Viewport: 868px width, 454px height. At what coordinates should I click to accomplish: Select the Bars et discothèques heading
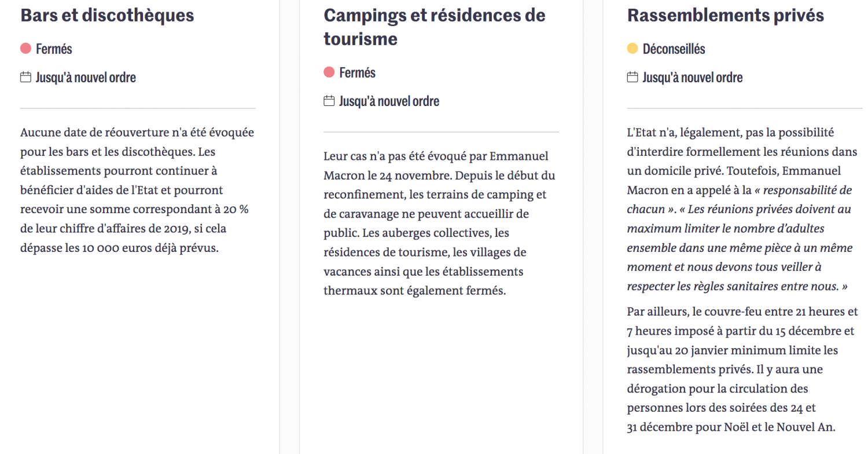(107, 15)
